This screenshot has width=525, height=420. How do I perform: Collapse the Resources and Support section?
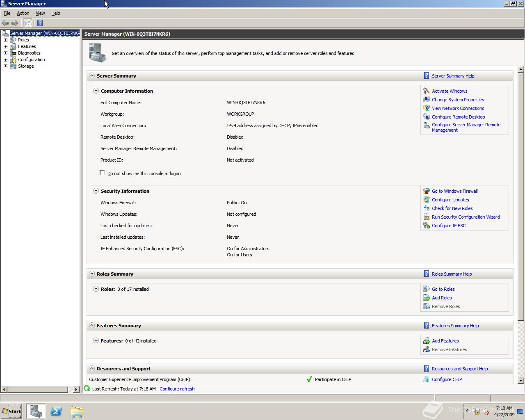pos(92,368)
